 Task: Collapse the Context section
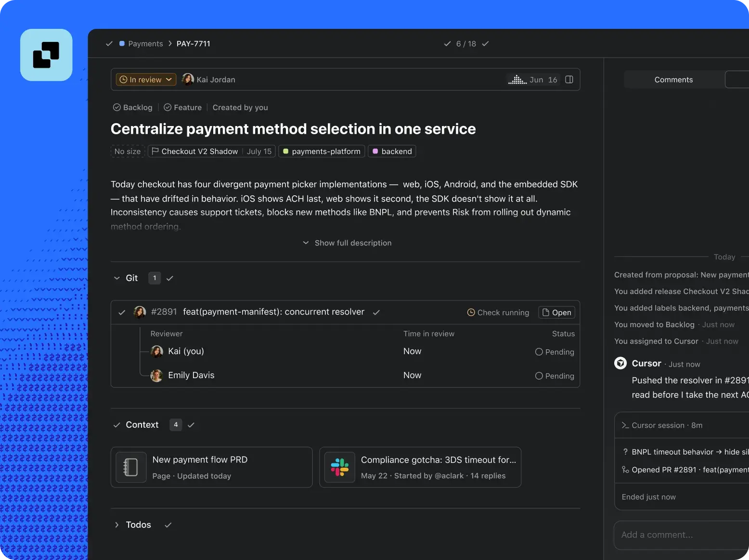pos(116,425)
